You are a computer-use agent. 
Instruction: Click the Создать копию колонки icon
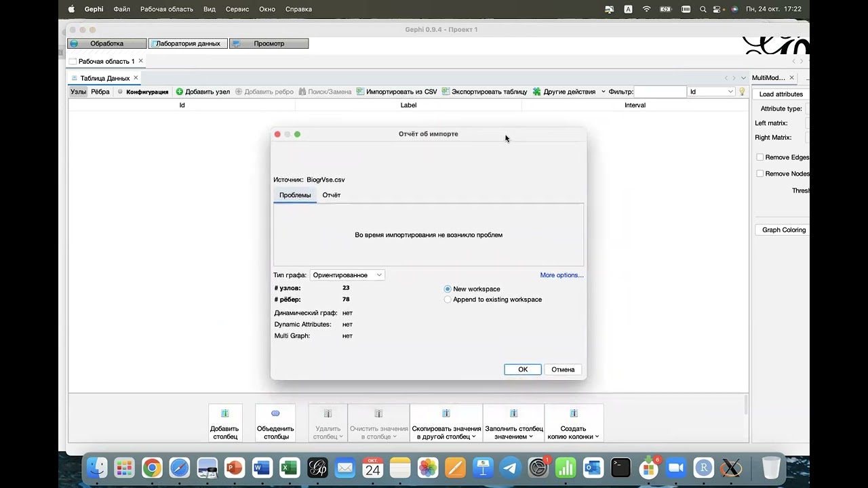coord(574,413)
